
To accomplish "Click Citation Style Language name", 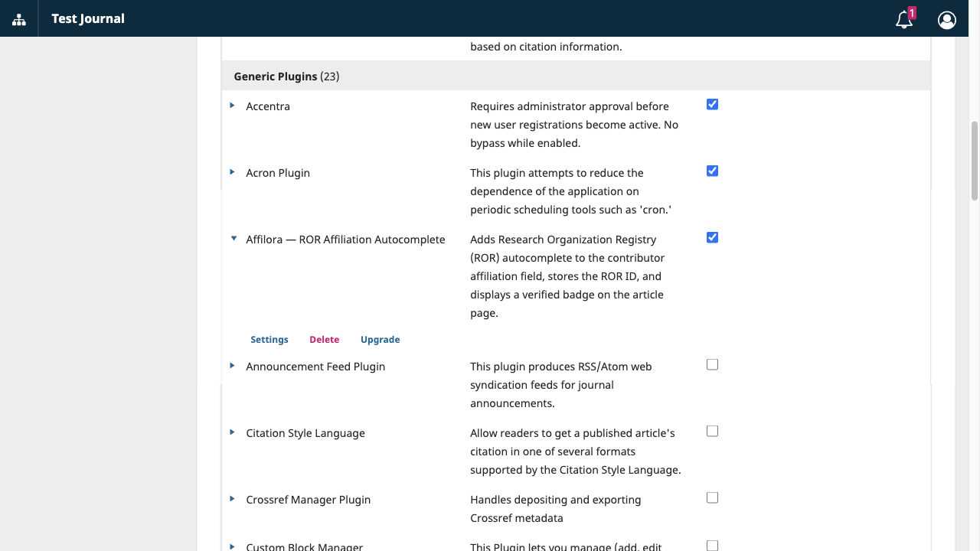I will pos(305,433).
